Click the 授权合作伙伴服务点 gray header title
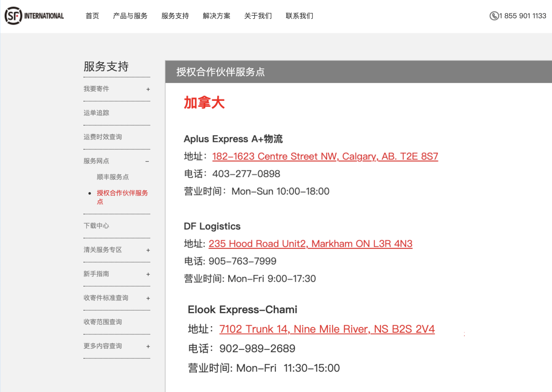Viewport: 552px width, 392px height. (220, 72)
